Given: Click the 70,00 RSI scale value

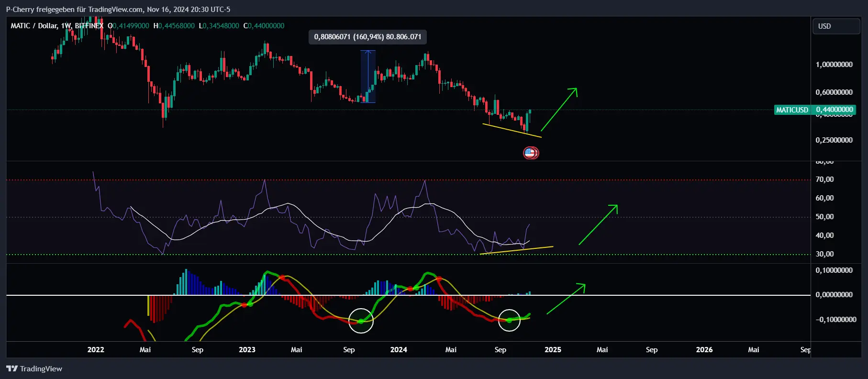Looking at the screenshot, I should click(824, 179).
